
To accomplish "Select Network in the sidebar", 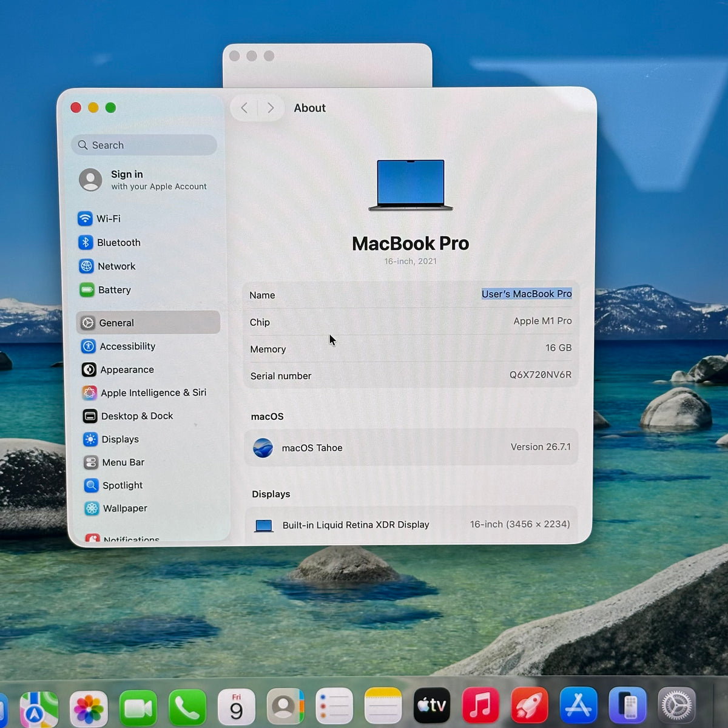I will (107, 266).
